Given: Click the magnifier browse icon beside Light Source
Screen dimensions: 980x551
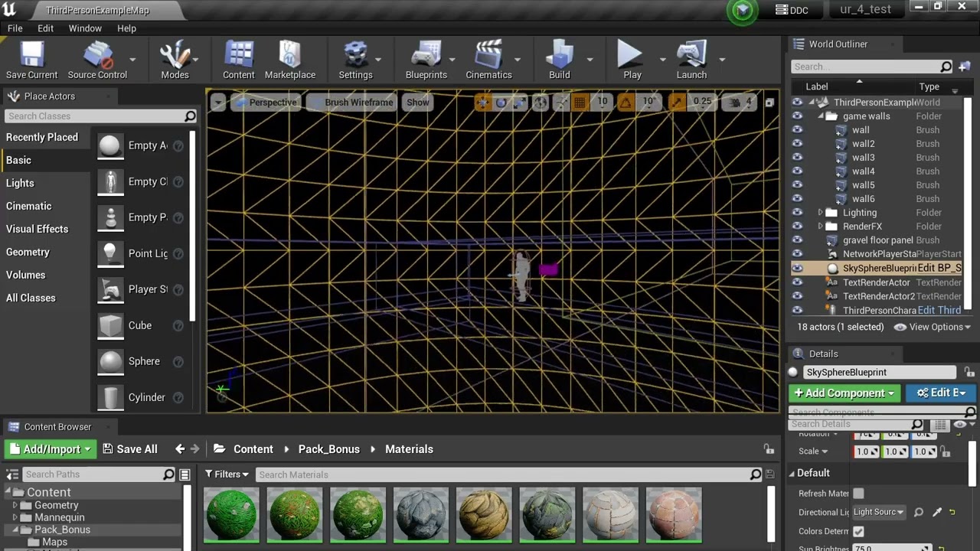Looking at the screenshot, I should point(919,512).
